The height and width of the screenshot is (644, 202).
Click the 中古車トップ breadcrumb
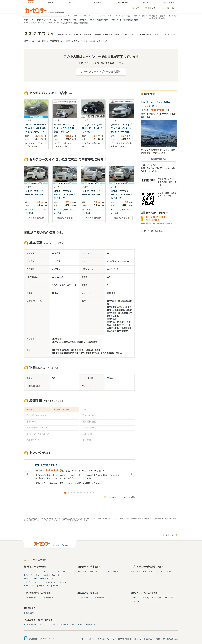point(29,20)
